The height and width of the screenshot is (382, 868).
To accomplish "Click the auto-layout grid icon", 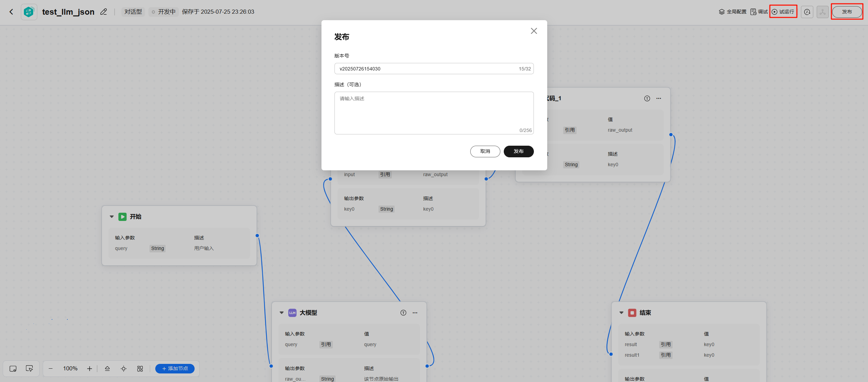I will coord(140,369).
